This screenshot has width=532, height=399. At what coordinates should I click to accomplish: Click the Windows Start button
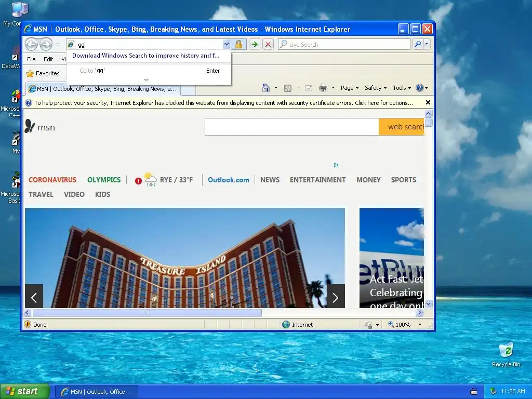pos(25,392)
